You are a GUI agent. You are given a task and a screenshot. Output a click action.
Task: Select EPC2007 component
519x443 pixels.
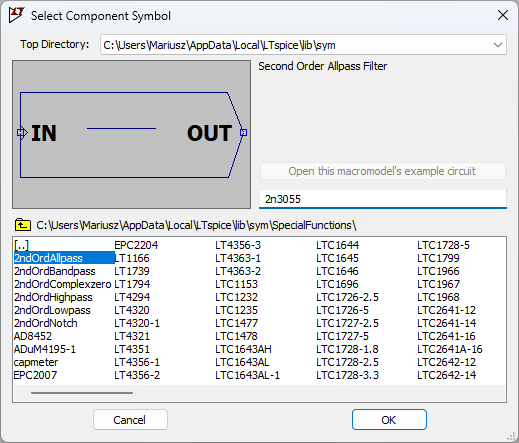pyautogui.click(x=35, y=375)
